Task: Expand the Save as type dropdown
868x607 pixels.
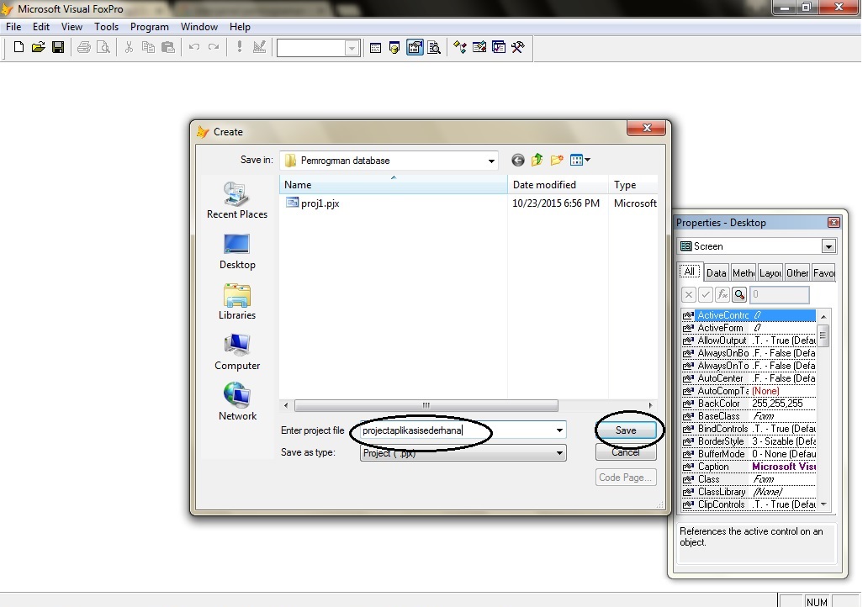Action: (x=559, y=453)
